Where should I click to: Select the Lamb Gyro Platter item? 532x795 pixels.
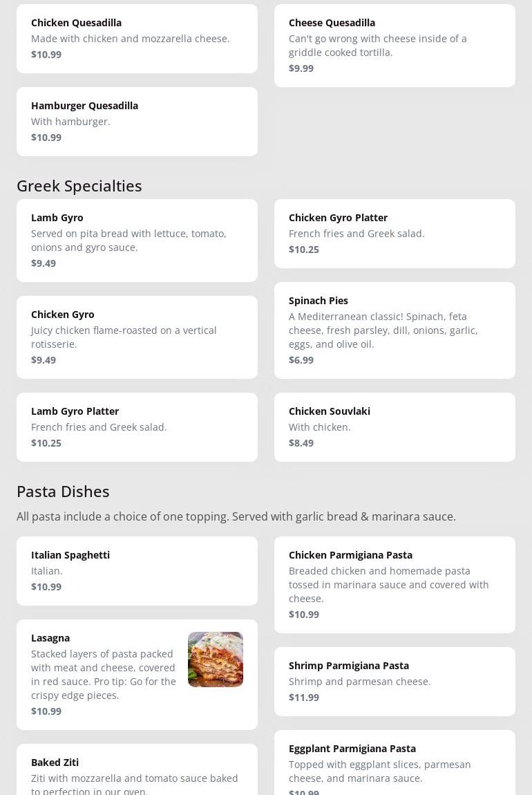[x=137, y=427]
